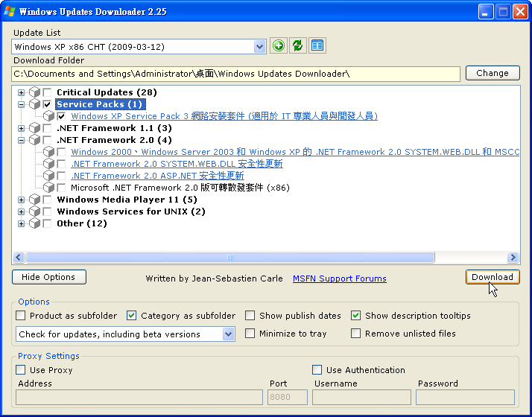Click the proxy Port field
Viewport: 532px width, 417px height.
(x=288, y=397)
